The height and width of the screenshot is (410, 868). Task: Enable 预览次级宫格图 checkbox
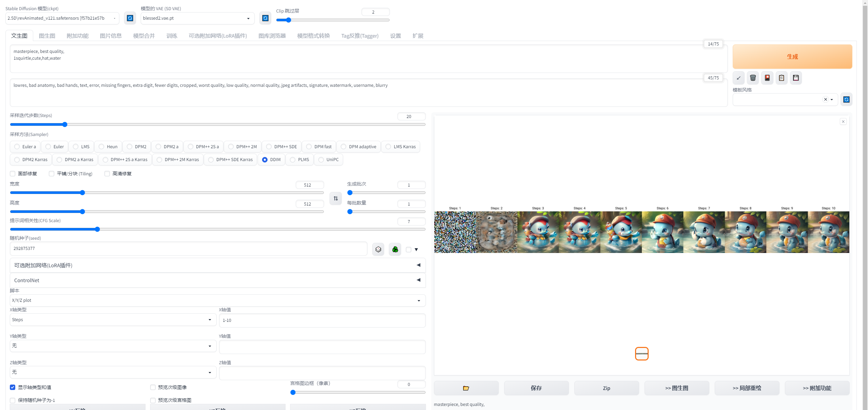(x=153, y=400)
